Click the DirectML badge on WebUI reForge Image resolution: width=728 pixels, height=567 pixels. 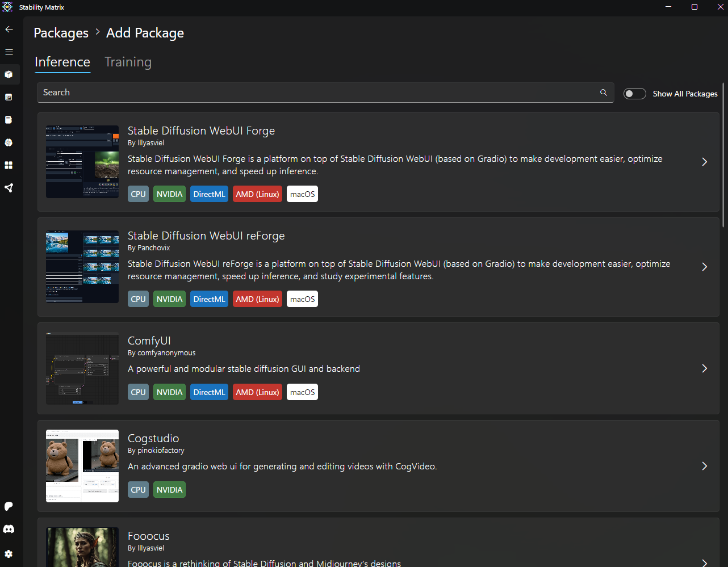(x=209, y=299)
